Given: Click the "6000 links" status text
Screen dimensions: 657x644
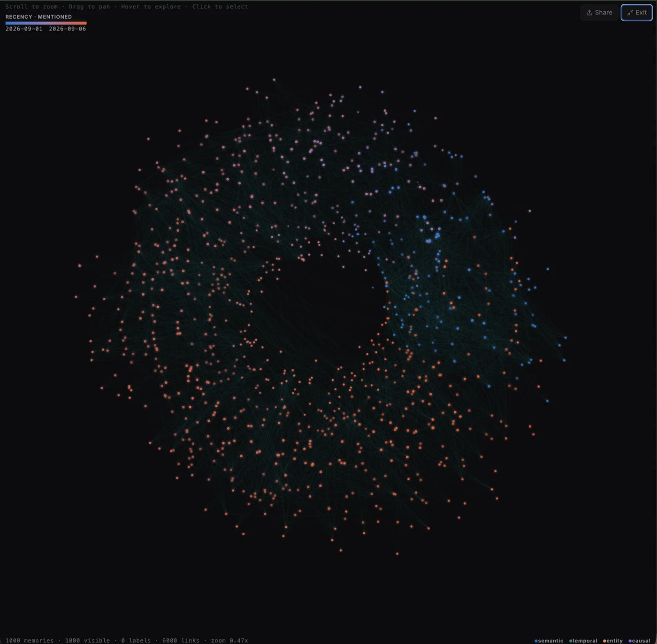Looking at the screenshot, I should [181, 640].
